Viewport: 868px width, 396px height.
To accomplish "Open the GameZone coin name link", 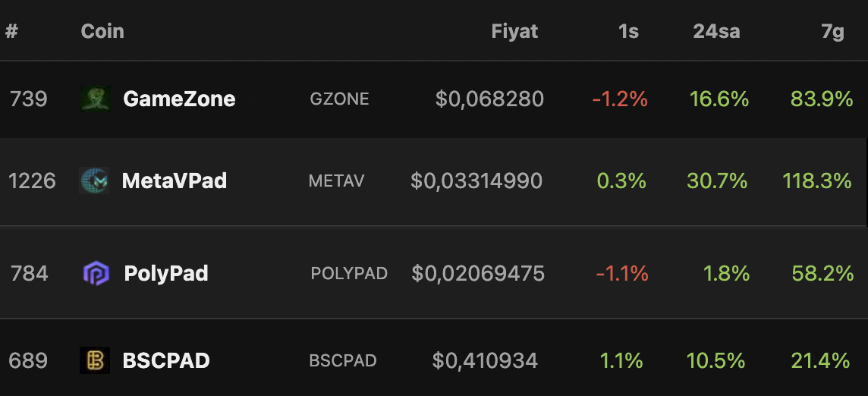I will click(x=179, y=99).
